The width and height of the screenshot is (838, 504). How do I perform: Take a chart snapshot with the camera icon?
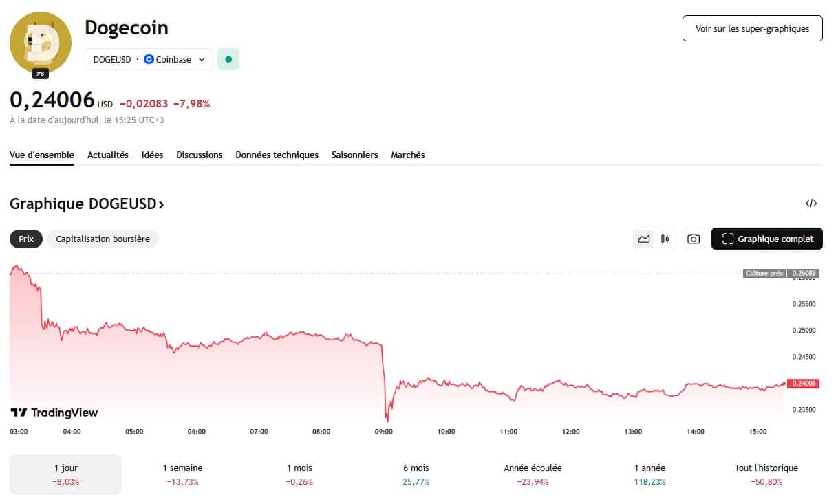(x=694, y=239)
